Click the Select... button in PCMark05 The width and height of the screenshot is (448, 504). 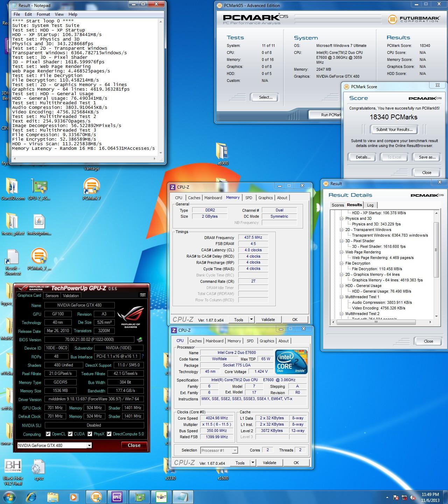(266, 97)
